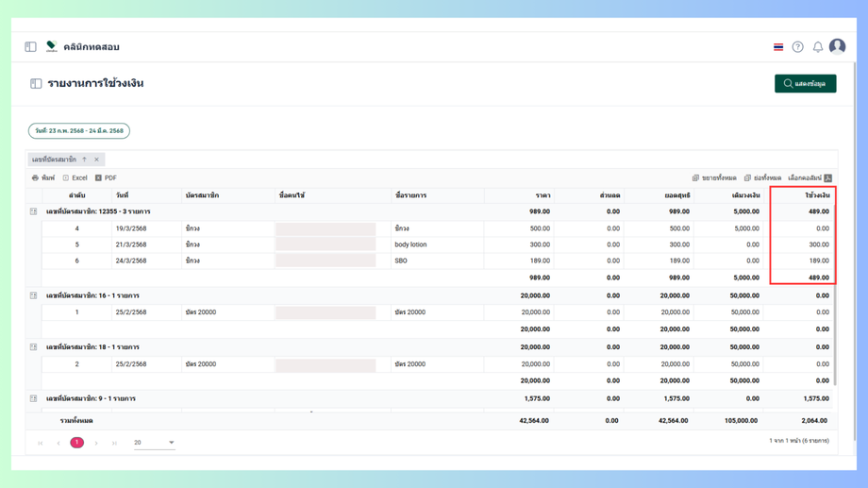Sort by the ชื่อคนใช้ column header
The height and width of the screenshot is (488, 868).
pyautogui.click(x=333, y=195)
